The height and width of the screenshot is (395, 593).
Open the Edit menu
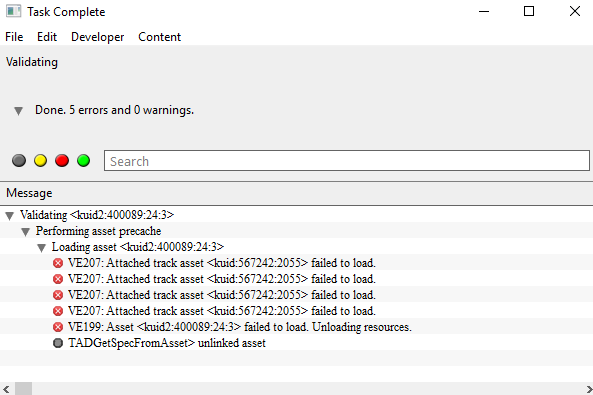[47, 37]
